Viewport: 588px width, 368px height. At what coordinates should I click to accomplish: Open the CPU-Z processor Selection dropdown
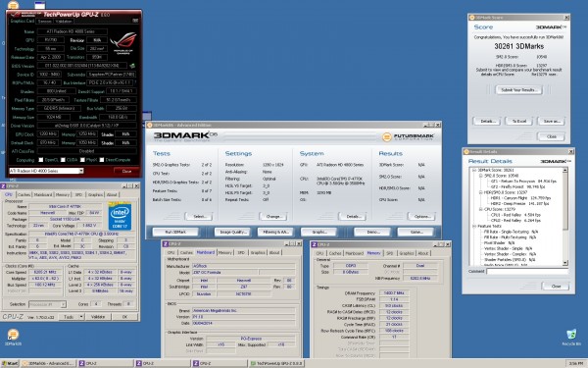47,304
